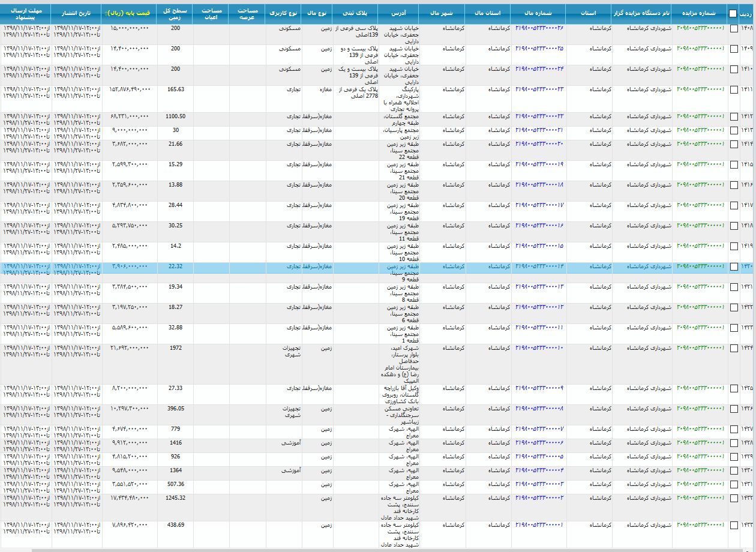The height and width of the screenshot is (552, 756).
Task: Open the auction number link in row ۱۴۲۶
Action: tap(700, 409)
